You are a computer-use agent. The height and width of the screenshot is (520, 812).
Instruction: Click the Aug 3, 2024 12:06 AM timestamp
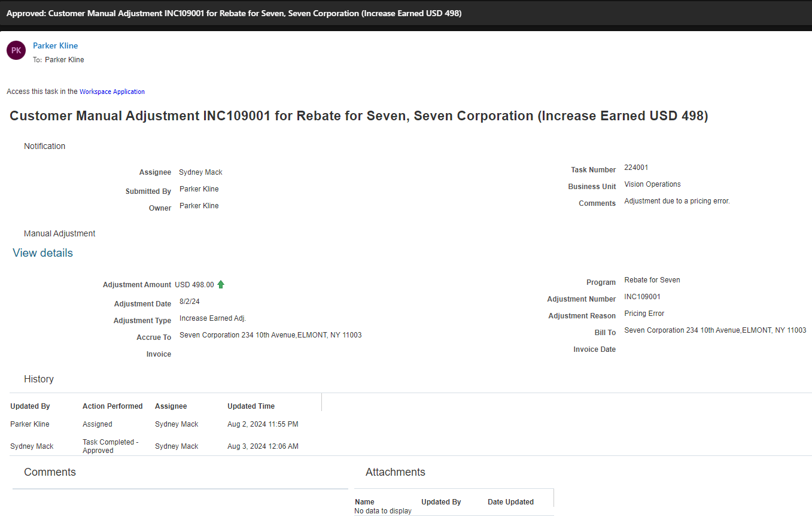pyautogui.click(x=263, y=446)
